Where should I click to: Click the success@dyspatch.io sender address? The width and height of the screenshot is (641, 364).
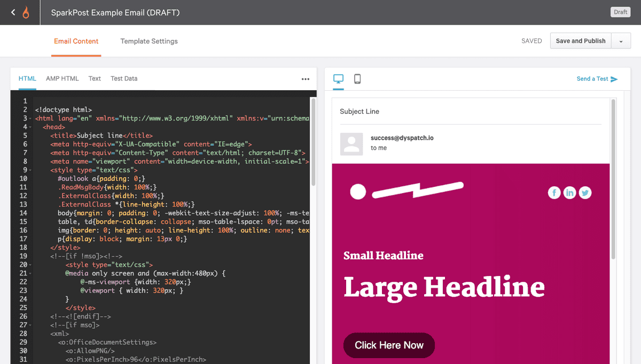(x=402, y=138)
